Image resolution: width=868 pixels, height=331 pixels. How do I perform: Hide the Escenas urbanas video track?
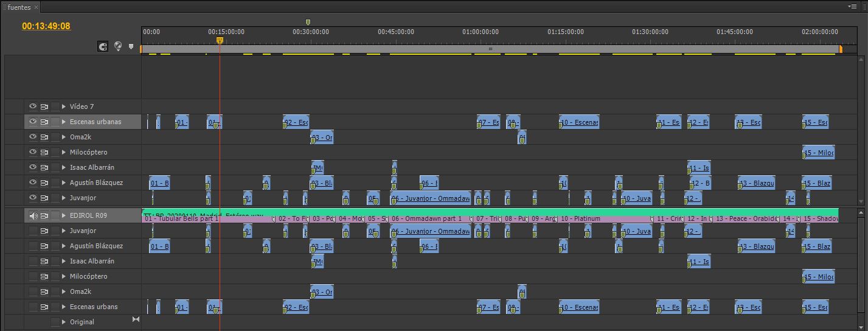click(x=33, y=122)
